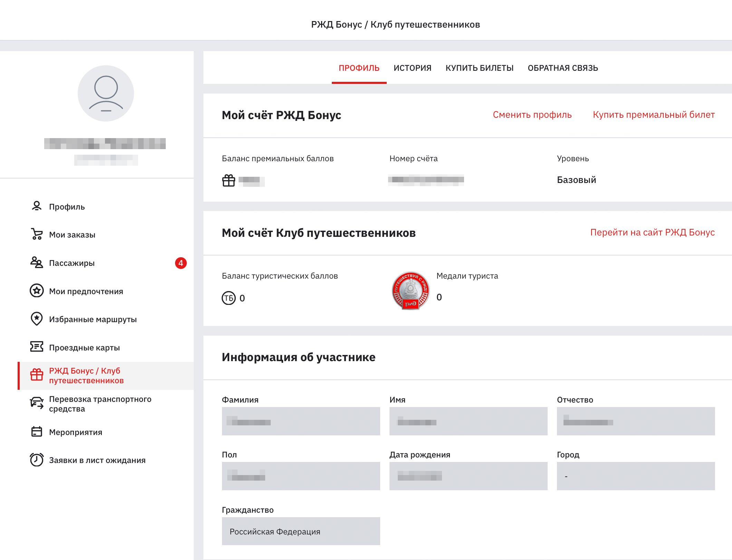Open Перевозка транспортного средства in sidebar
Screen dimensions: 732x560
pos(105,404)
